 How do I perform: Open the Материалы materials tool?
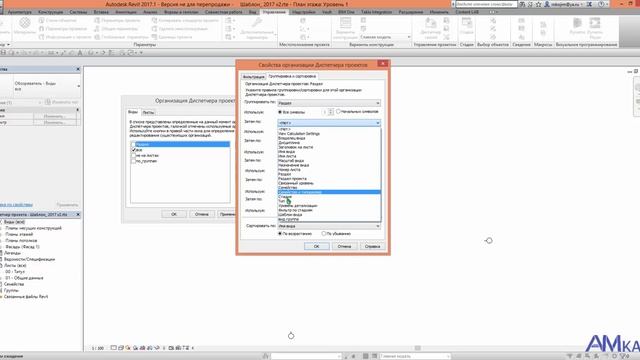coord(24,26)
